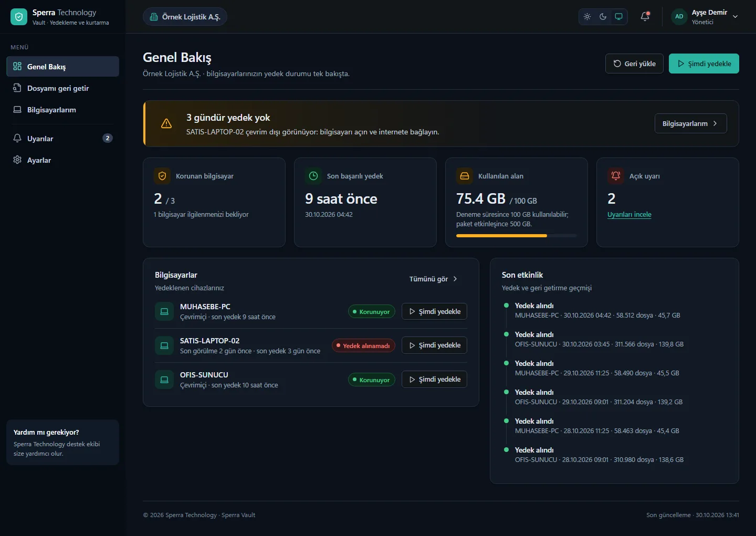Switch to light theme sun icon
This screenshot has height=536, width=756.
pos(587,17)
